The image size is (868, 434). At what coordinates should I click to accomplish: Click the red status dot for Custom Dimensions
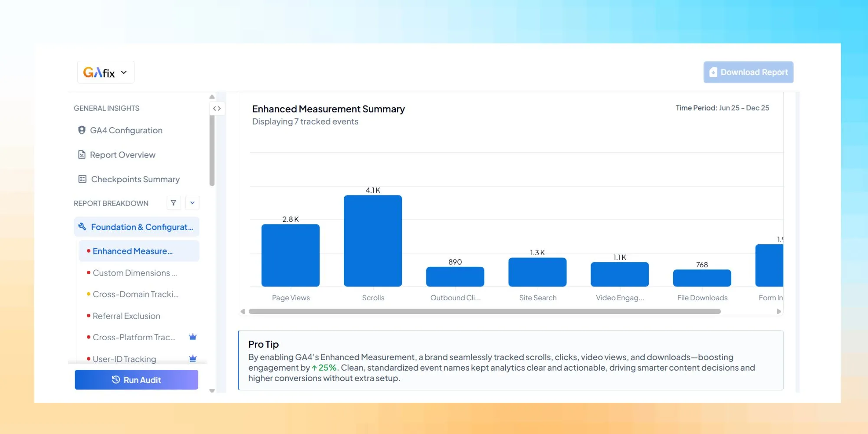(x=88, y=273)
